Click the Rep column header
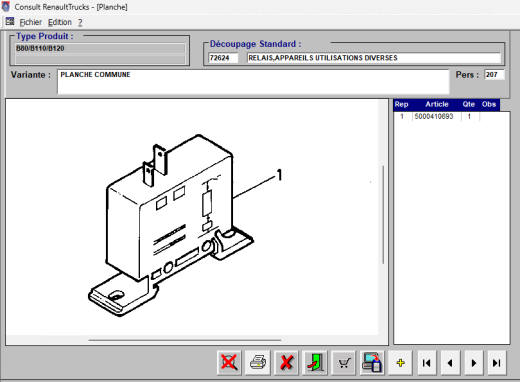The image size is (520, 382). [402, 104]
